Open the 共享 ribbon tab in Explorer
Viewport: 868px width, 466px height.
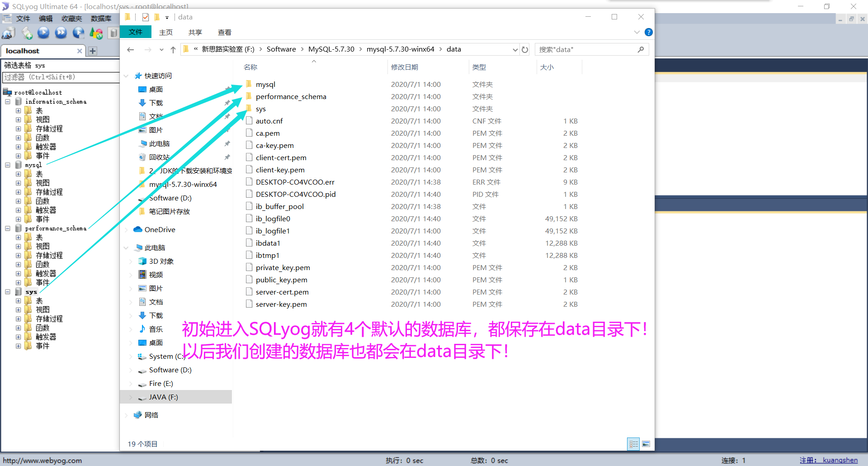tap(195, 32)
